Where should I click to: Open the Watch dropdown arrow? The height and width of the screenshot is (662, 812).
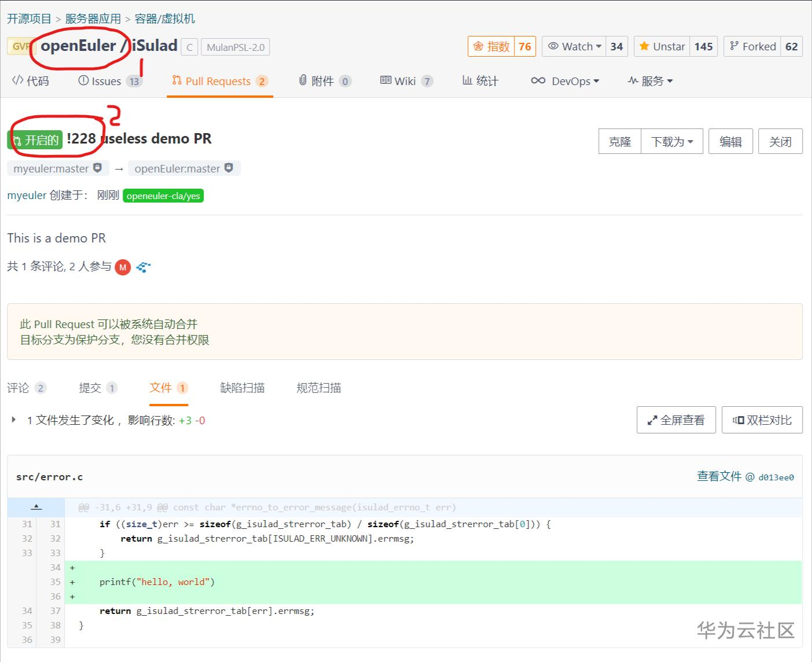click(x=598, y=46)
